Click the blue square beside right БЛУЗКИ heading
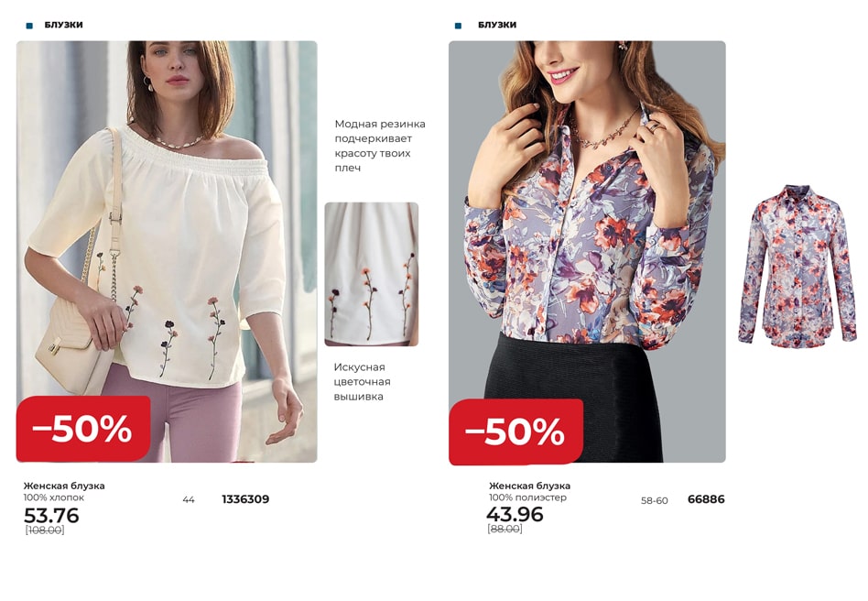This screenshot has height=601, width=868. [458, 26]
